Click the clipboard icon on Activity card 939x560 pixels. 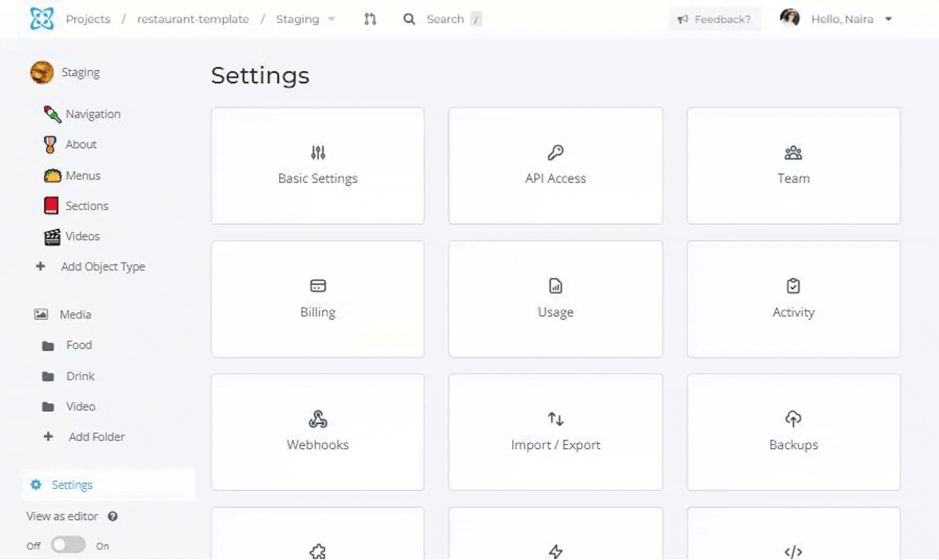point(793,285)
